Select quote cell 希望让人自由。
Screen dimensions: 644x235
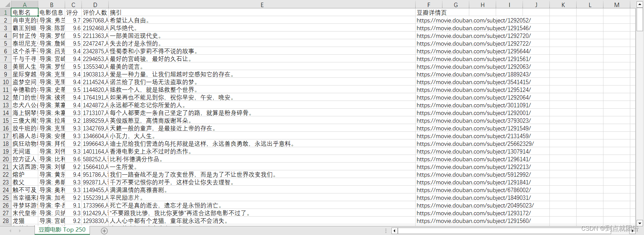[262, 20]
